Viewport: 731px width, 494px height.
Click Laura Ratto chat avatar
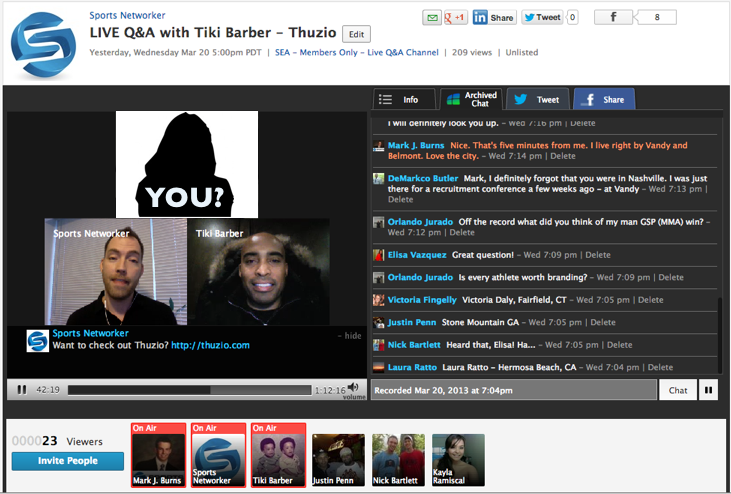[379, 368]
